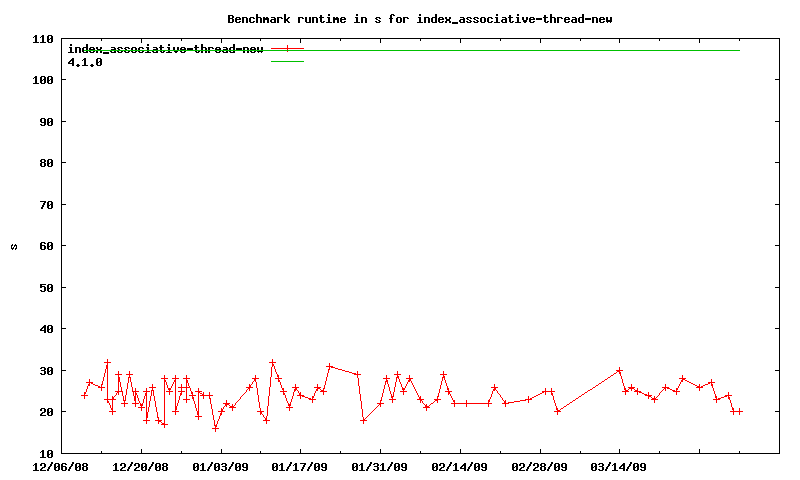Click the 01/31/09 date label
Viewport: 800px width, 480px height.
[x=380, y=466]
